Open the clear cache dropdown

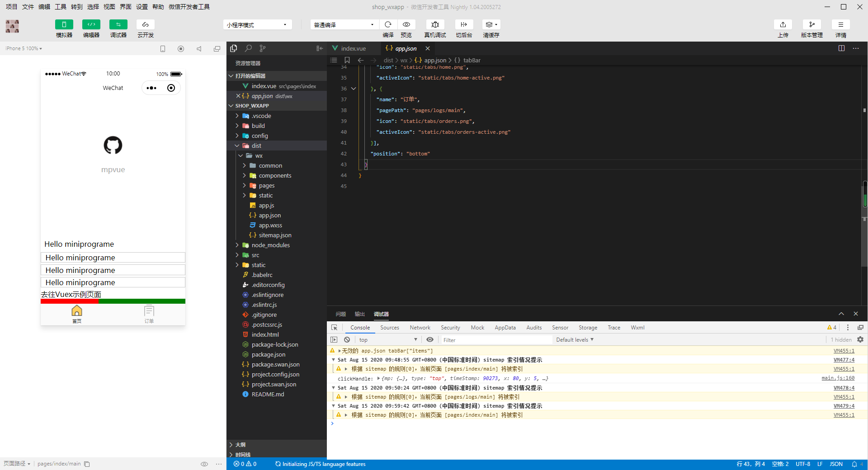(491, 24)
